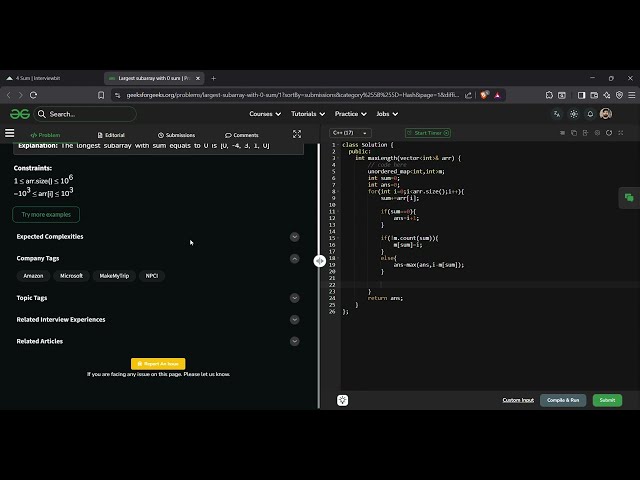640x480 pixels.
Task: Bookmark this page icon
Action: tap(101, 95)
